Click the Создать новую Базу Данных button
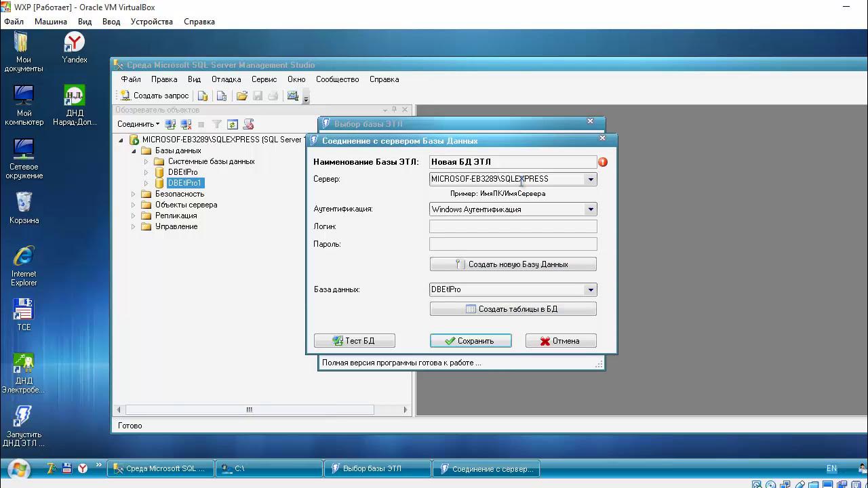 point(513,264)
